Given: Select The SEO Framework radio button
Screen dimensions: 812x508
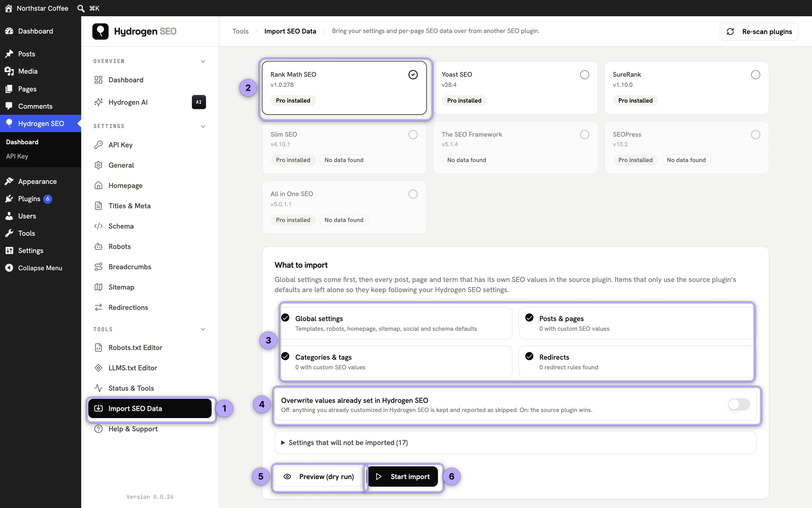Looking at the screenshot, I should (584, 135).
